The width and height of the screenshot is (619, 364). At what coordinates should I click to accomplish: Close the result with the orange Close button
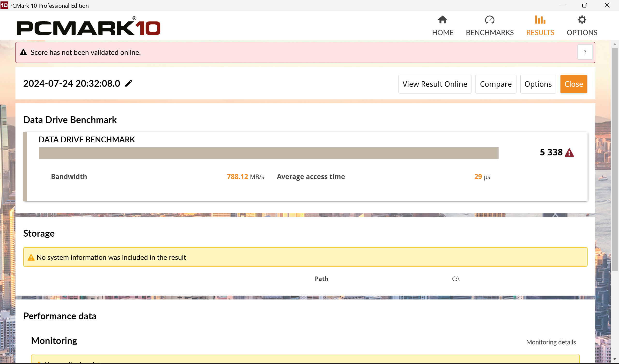click(x=573, y=84)
